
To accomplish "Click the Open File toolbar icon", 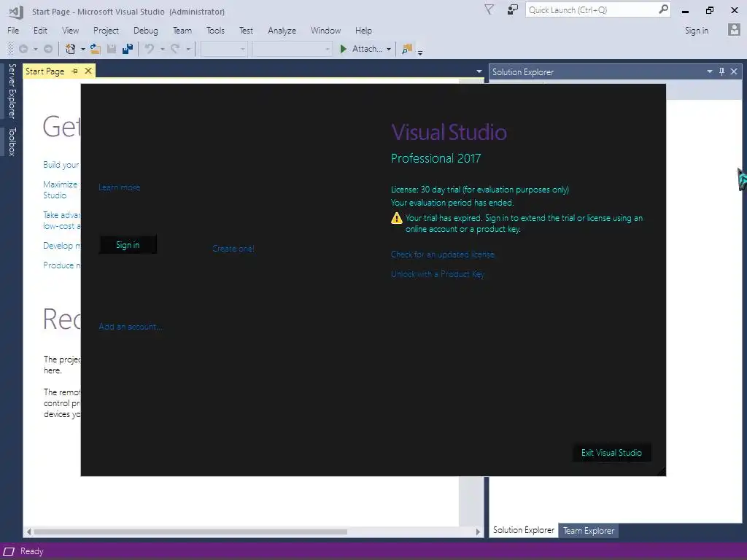I will pyautogui.click(x=96, y=49).
